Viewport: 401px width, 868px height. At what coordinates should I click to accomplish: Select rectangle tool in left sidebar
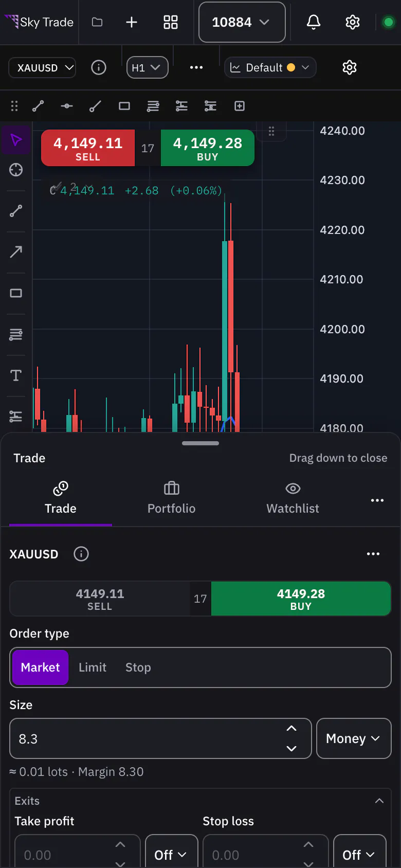pyautogui.click(x=16, y=293)
